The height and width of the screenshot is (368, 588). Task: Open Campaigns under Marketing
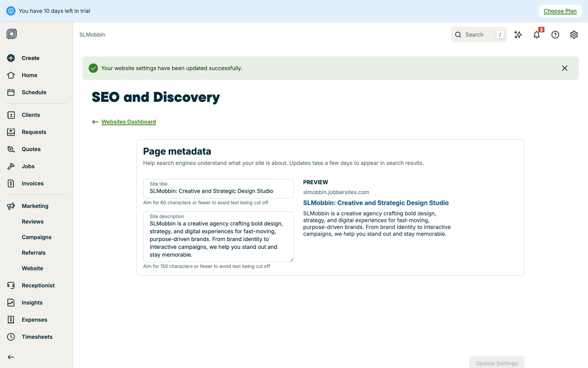pos(36,237)
